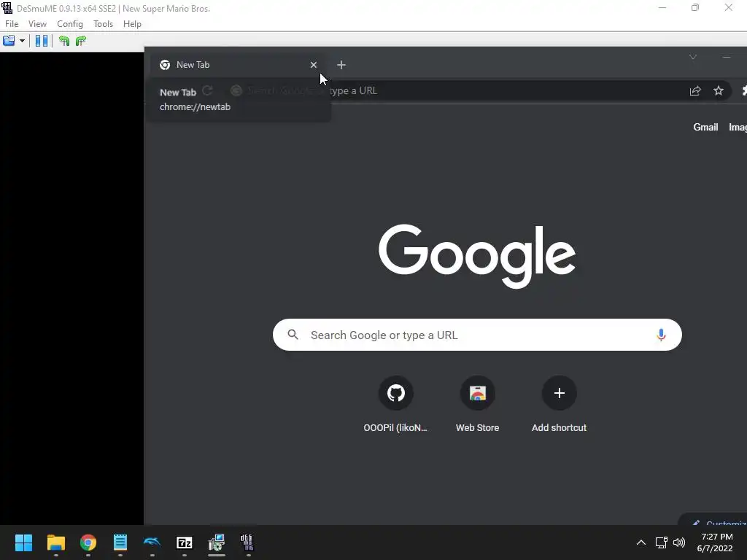The image size is (747, 560).
Task: Open File Explorer from the taskbar
Action: click(x=55, y=542)
